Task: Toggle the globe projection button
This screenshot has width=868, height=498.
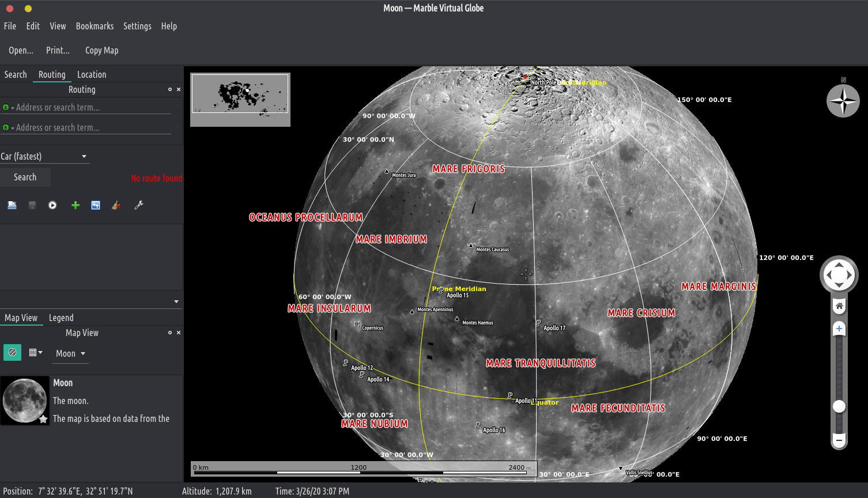Action: 12,352
